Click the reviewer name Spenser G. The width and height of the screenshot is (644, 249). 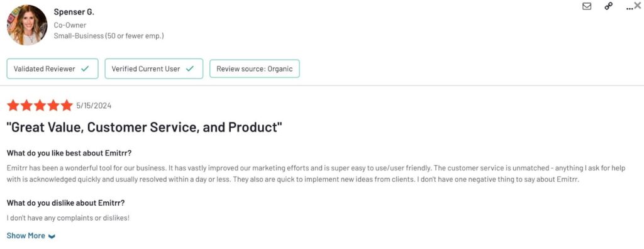pos(74,13)
